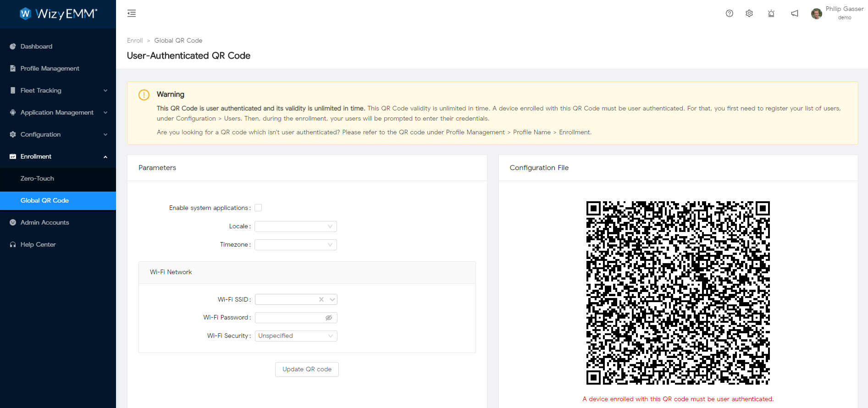Click the red user authenticated notice text
Image resolution: width=868 pixels, height=408 pixels.
678,399
